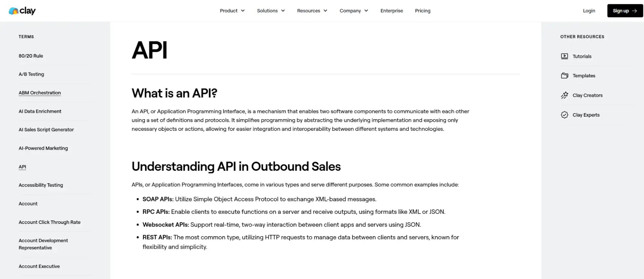Screen dimensions: 644x279
Task: Open the 80/20 Rule term
Action: tap(31, 56)
